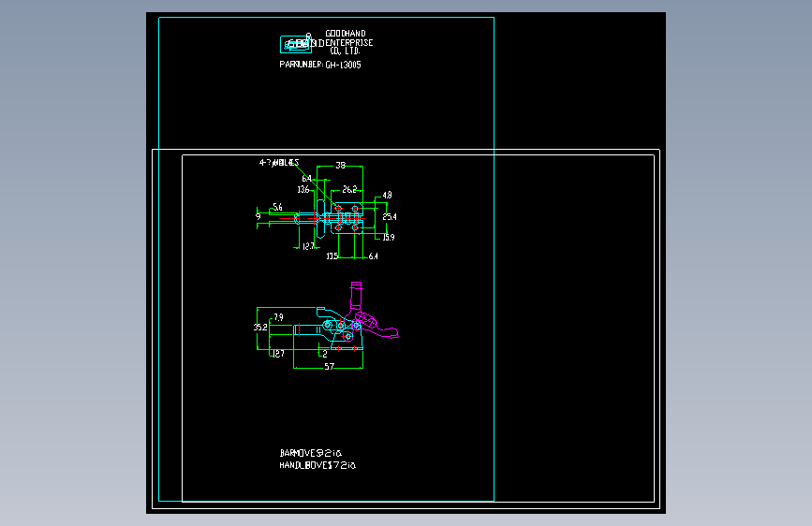Click the 26.2 dimension value
This screenshot has height=526, width=812.
click(x=349, y=189)
